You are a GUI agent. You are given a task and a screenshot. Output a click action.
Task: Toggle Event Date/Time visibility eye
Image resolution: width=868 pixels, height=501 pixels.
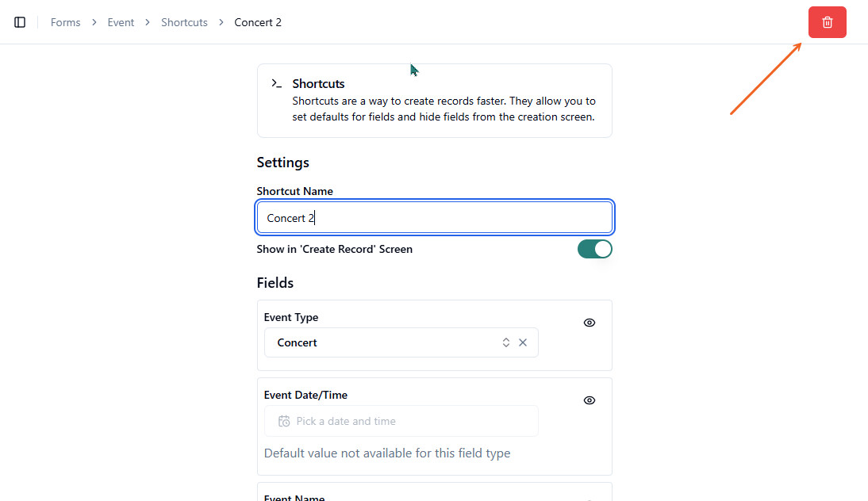coord(589,400)
